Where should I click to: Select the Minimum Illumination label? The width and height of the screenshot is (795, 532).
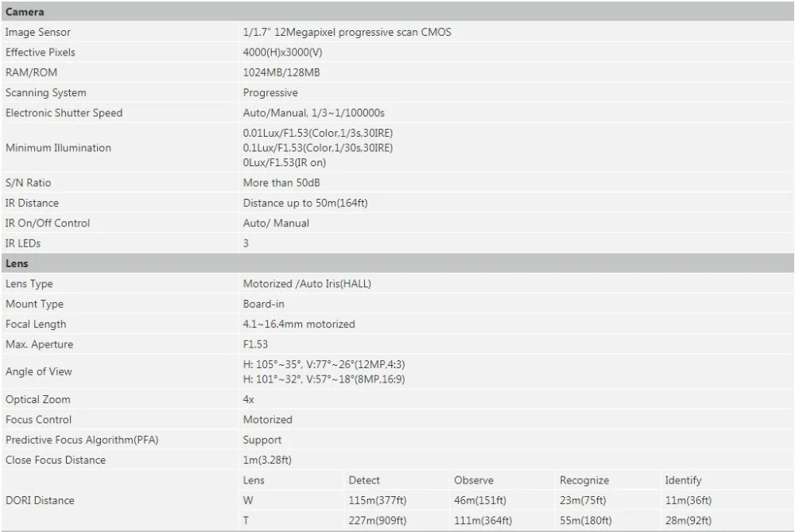click(58, 148)
